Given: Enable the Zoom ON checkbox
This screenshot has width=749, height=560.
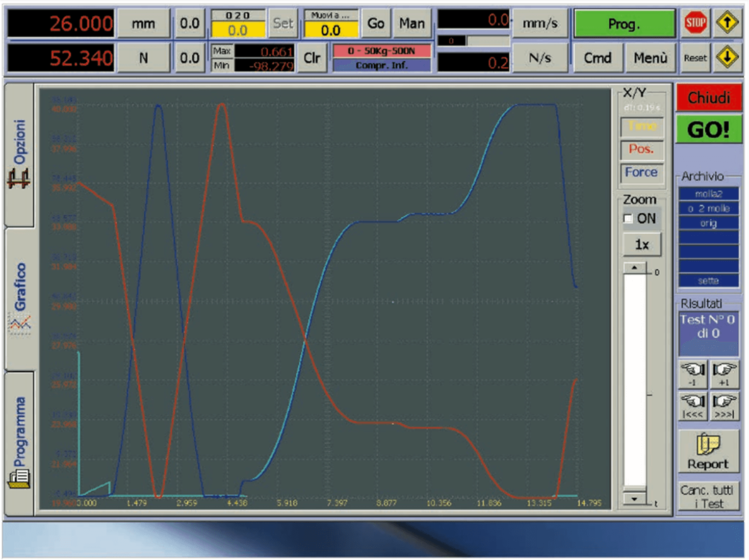Looking at the screenshot, I should (628, 219).
